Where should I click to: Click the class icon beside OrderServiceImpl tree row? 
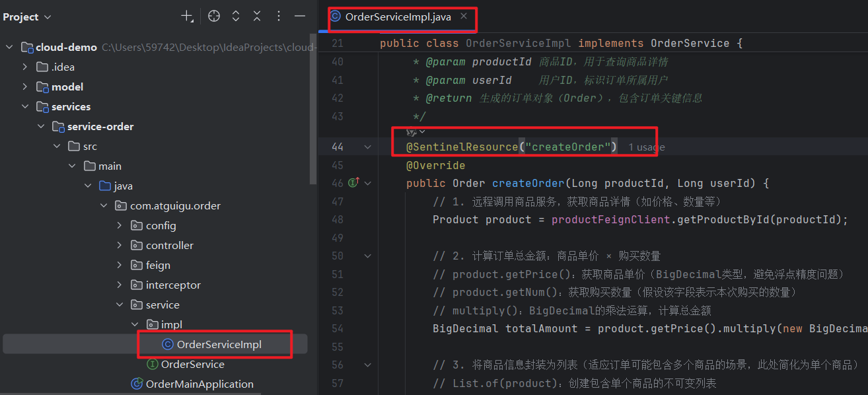click(x=168, y=344)
